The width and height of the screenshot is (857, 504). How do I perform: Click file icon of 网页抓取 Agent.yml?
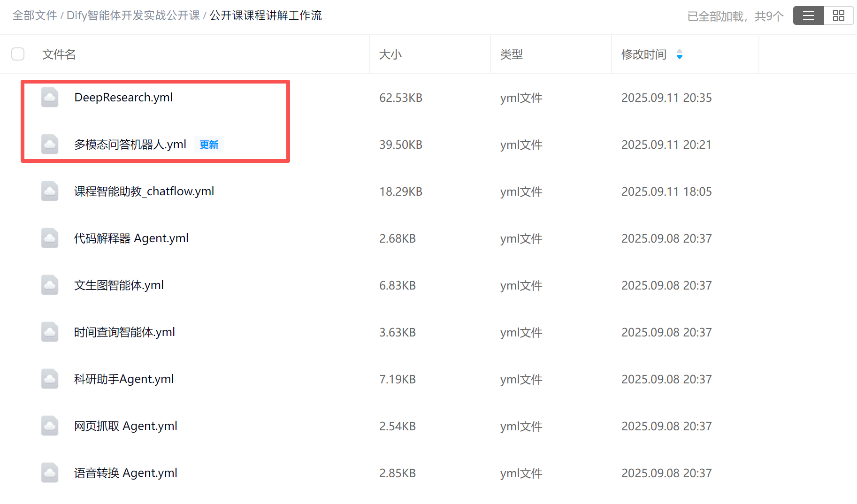50,426
